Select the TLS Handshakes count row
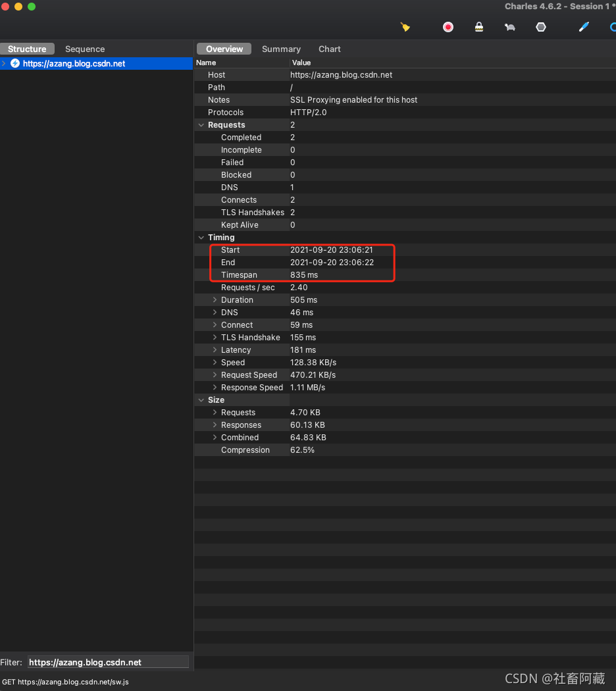Image resolution: width=616 pixels, height=691 pixels. click(x=405, y=213)
